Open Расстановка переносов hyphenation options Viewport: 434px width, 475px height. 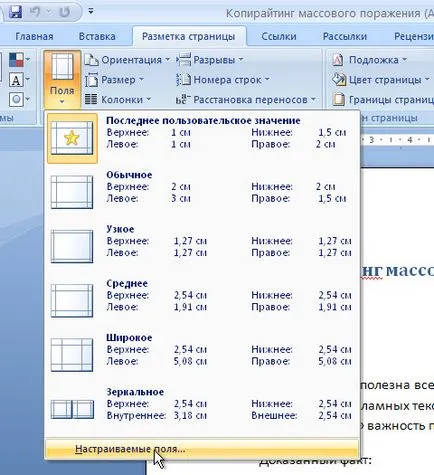246,99
